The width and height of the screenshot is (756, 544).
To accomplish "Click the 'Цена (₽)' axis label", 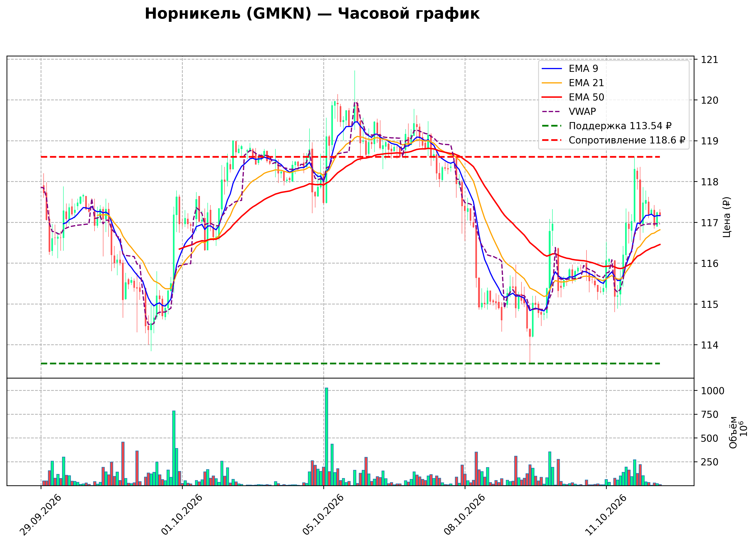I will point(727,217).
